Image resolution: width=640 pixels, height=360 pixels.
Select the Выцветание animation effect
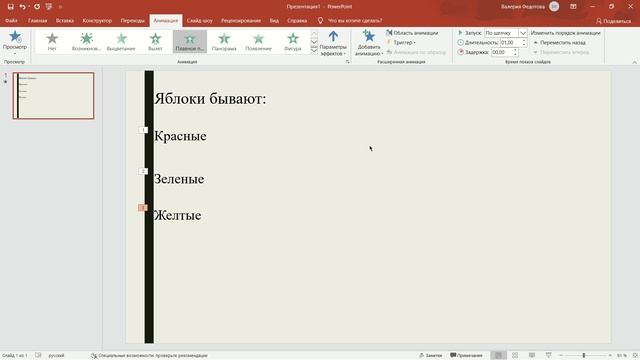tap(121, 41)
